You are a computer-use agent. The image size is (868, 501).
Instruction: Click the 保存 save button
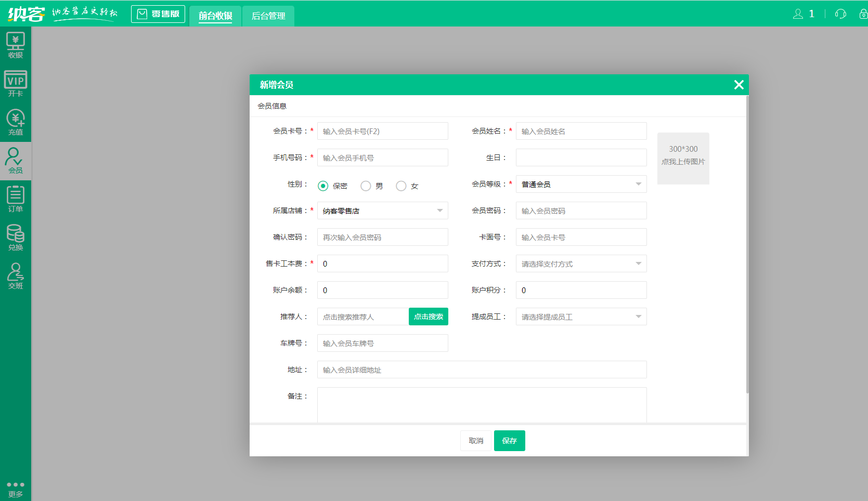pyautogui.click(x=509, y=441)
